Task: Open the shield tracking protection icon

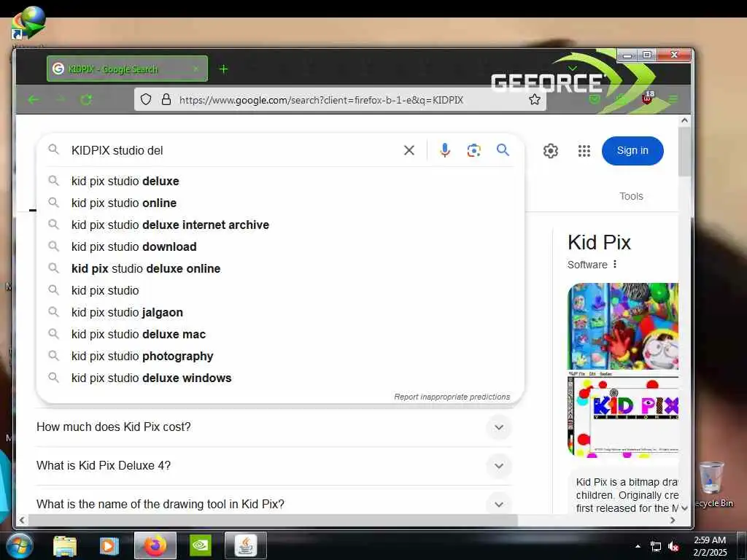Action: tap(146, 99)
